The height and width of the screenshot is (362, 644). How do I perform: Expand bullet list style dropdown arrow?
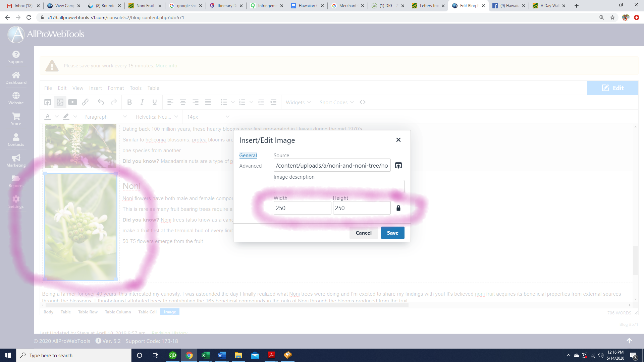[233, 102]
